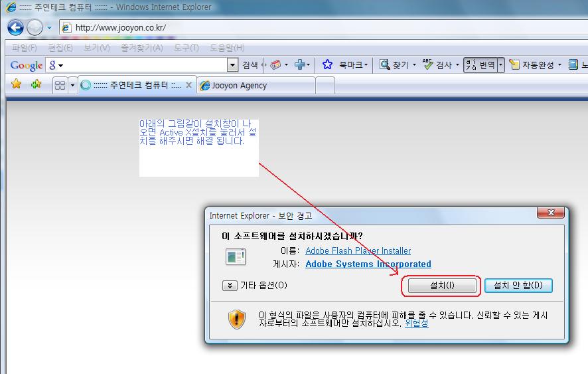Viewport: 588px width, 374px height.
Task: Click the 검사 spell check button
Action: (437, 64)
